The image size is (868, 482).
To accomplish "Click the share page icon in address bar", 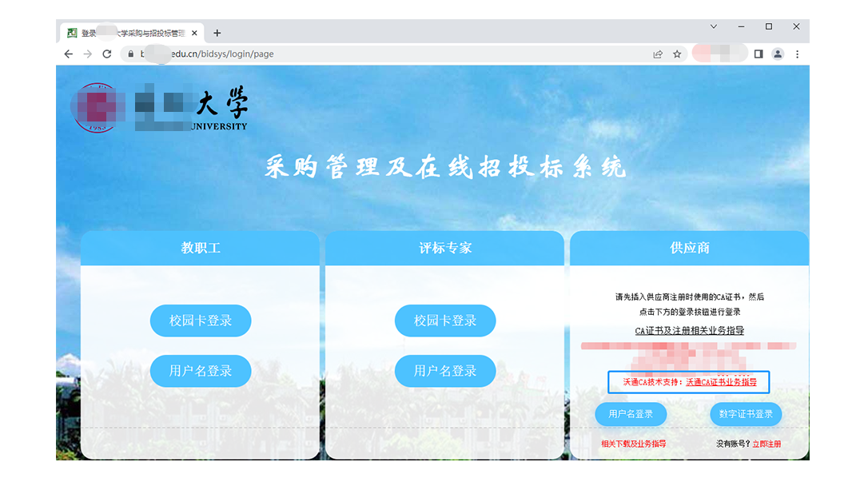I will click(658, 54).
